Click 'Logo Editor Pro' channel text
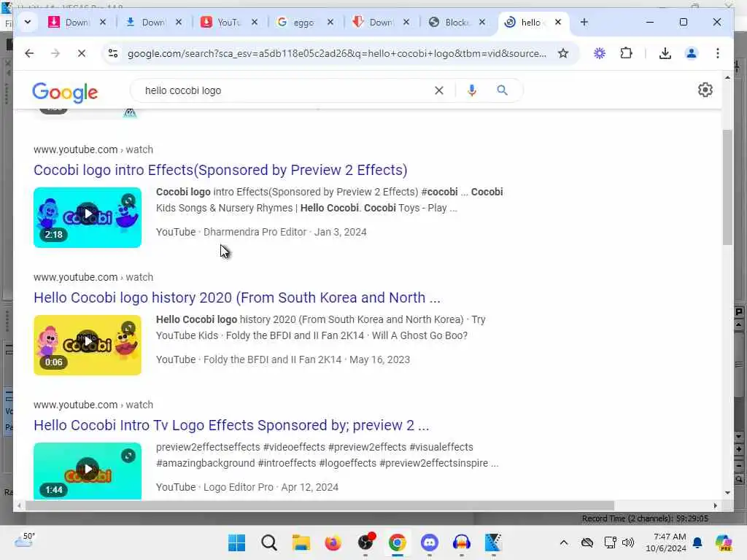747x560 pixels. (x=239, y=487)
